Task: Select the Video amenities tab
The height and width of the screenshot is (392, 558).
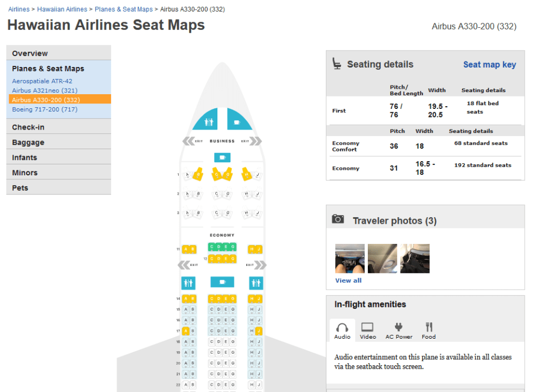Action: pos(368,330)
